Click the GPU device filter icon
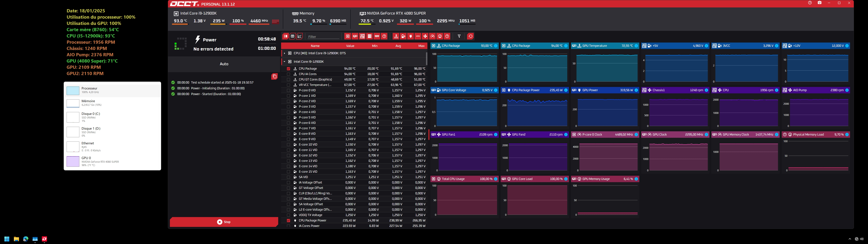 tap(355, 36)
